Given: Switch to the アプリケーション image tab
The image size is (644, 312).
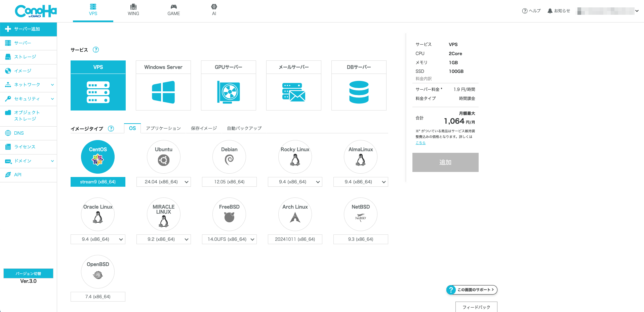Looking at the screenshot, I should click(x=163, y=128).
